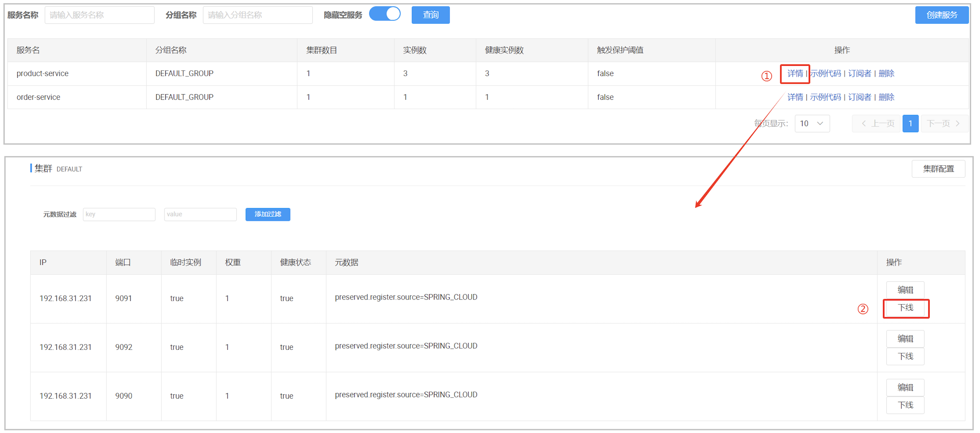View 订阅者 for order-service
The width and height of the screenshot is (980, 433).
tap(859, 97)
